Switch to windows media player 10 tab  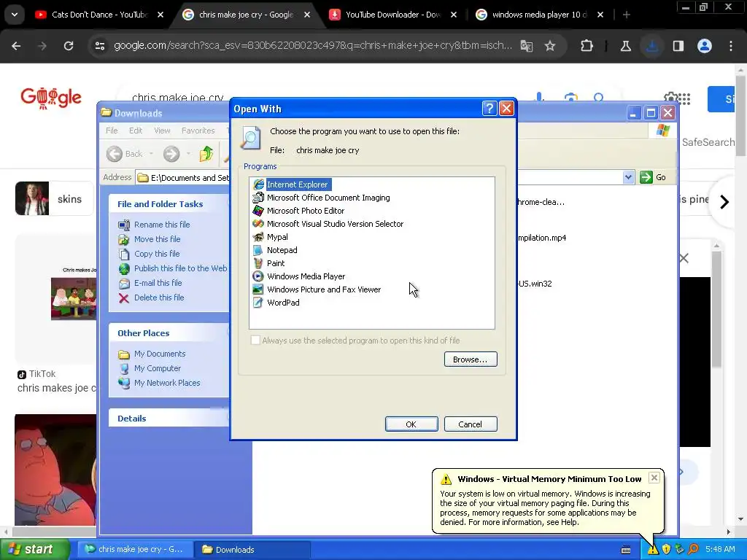tap(540, 15)
